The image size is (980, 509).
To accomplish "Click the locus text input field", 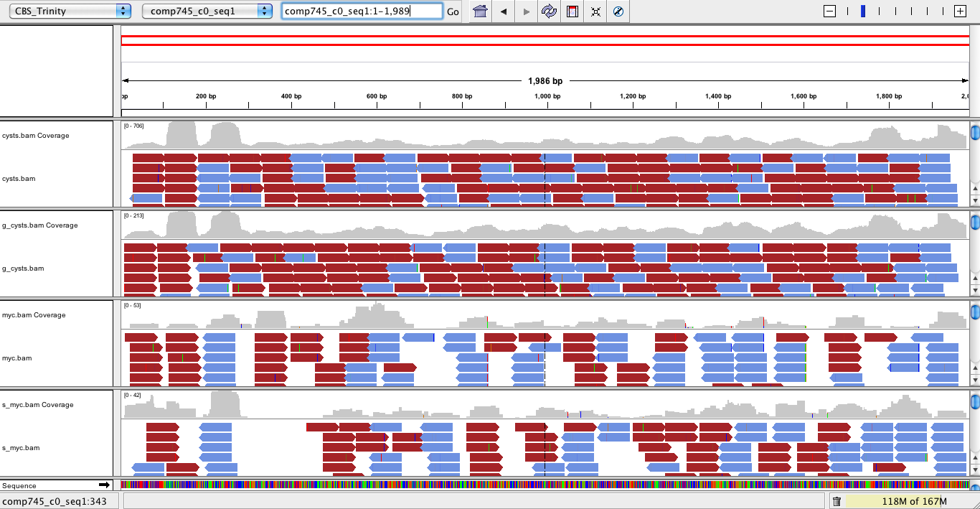I will click(362, 11).
